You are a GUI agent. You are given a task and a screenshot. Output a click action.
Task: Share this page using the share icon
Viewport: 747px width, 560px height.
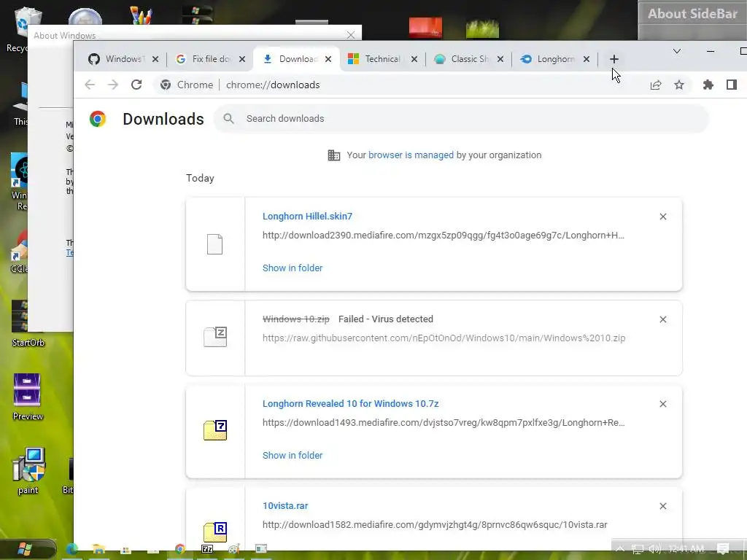[656, 85]
